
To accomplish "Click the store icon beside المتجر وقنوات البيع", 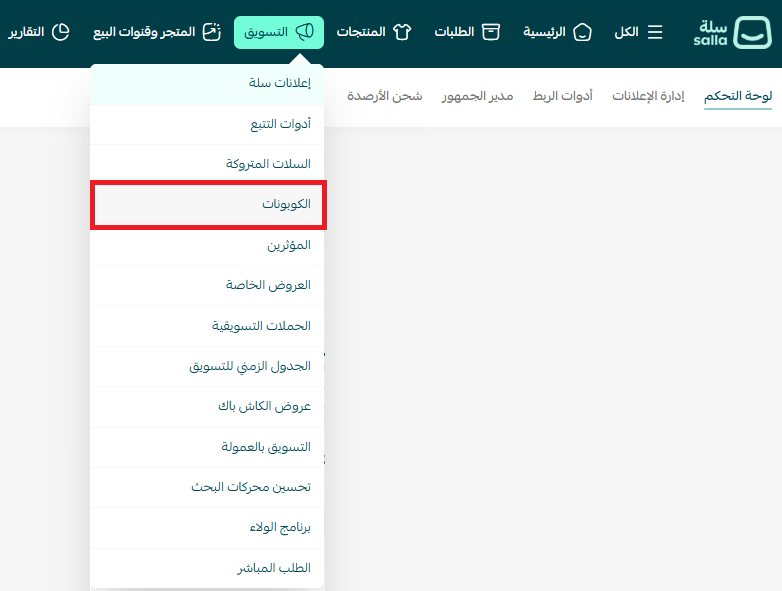I will [x=211, y=32].
